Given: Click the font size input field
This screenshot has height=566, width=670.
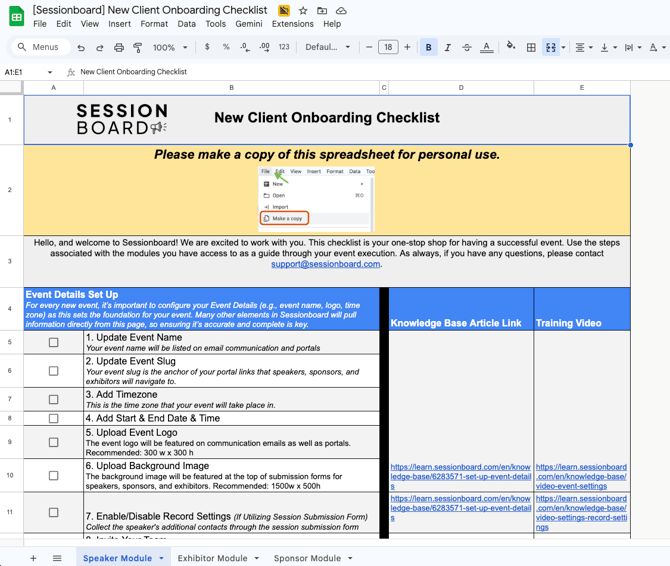Looking at the screenshot, I should point(388,47).
